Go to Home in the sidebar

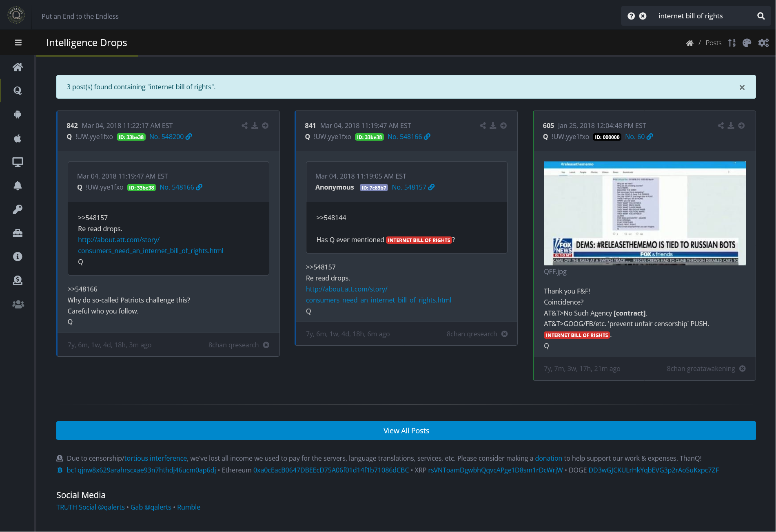coord(18,67)
